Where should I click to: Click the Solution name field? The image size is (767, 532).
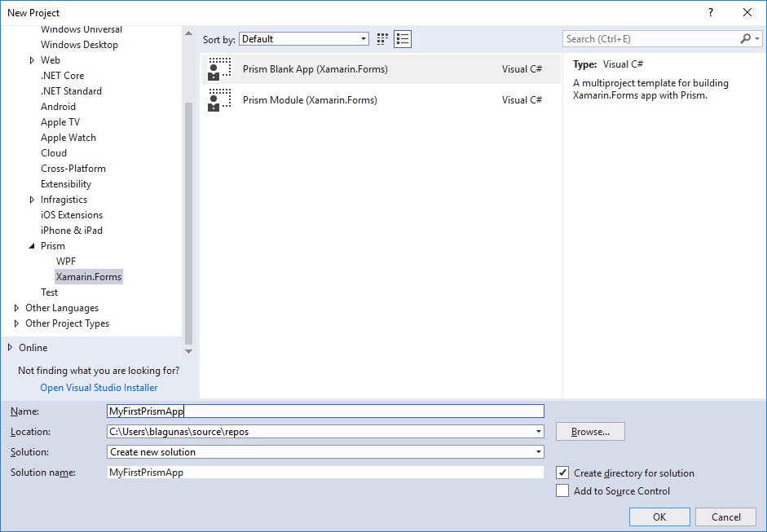tap(325, 473)
